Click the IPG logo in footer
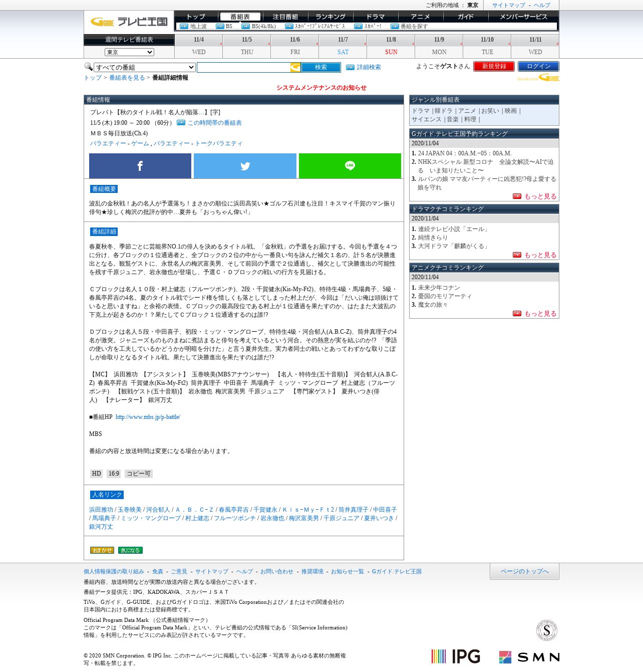643x672 pixels. [456, 656]
